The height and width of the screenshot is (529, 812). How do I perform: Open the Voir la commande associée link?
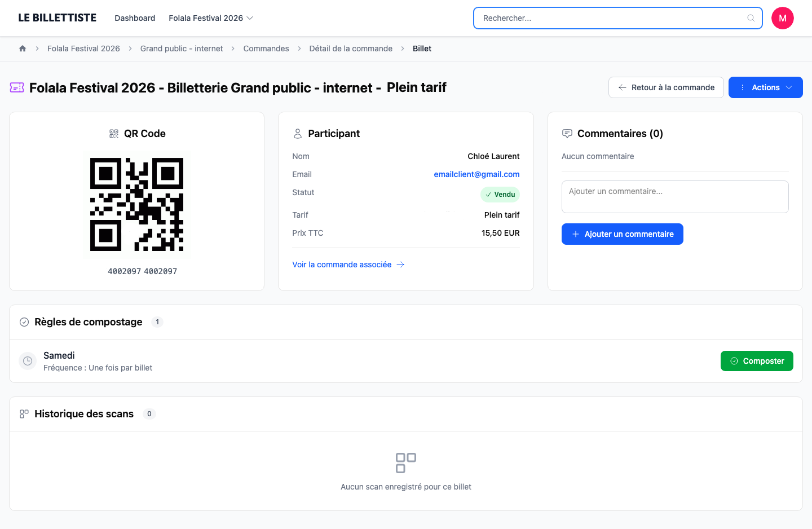pyautogui.click(x=348, y=264)
